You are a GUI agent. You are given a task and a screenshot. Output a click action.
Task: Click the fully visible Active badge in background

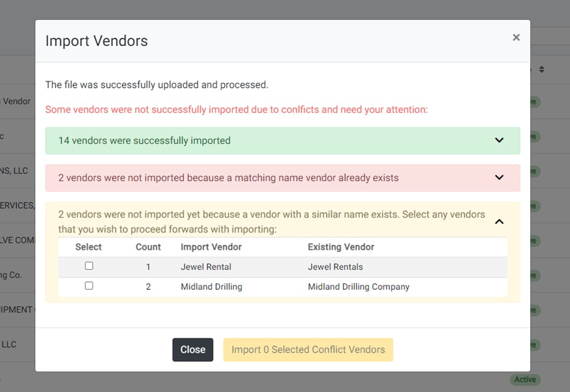pos(525,379)
